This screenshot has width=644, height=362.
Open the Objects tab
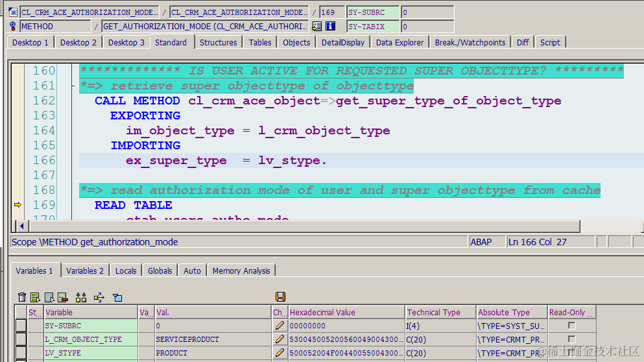296,42
